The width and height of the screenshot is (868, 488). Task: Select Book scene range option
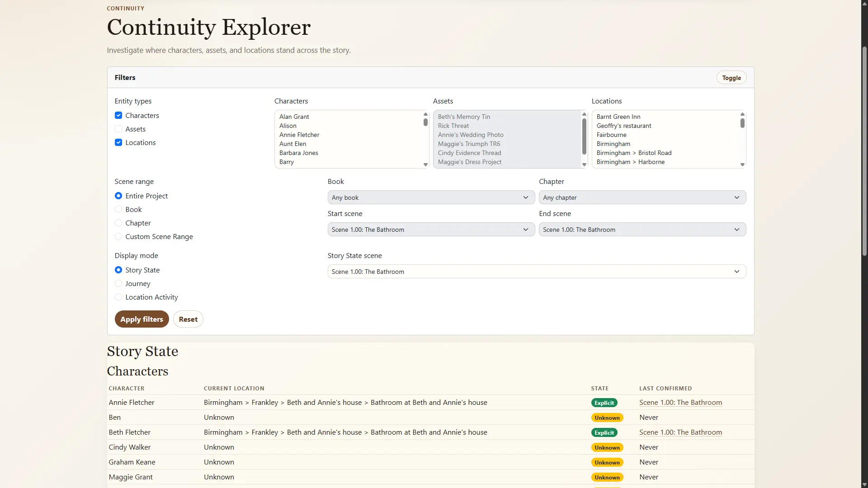(x=118, y=209)
